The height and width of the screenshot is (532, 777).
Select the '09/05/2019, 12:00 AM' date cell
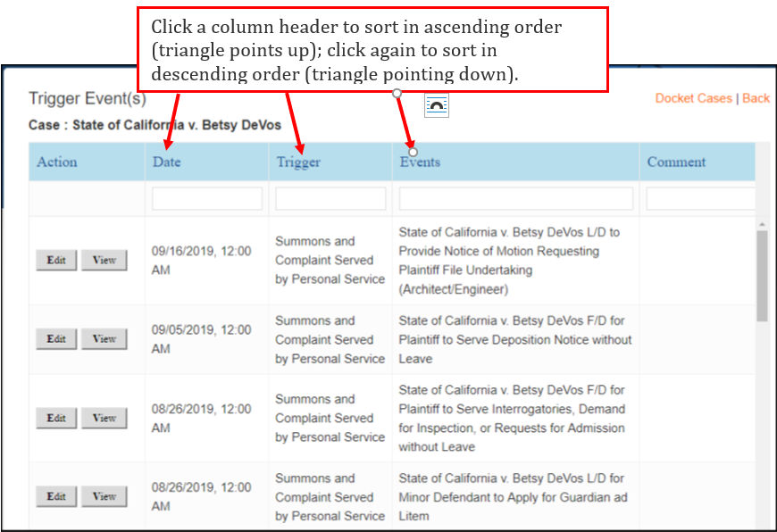coord(201,339)
